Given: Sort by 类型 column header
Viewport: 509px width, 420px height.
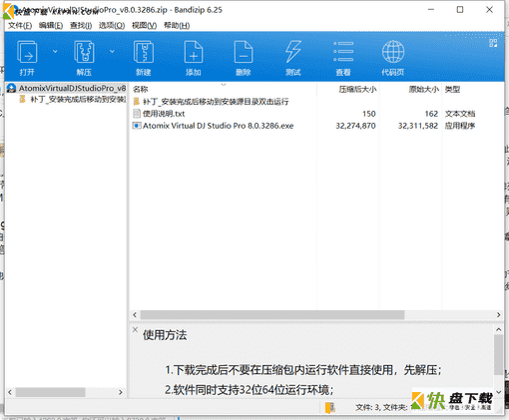Looking at the screenshot, I should click(x=452, y=89).
